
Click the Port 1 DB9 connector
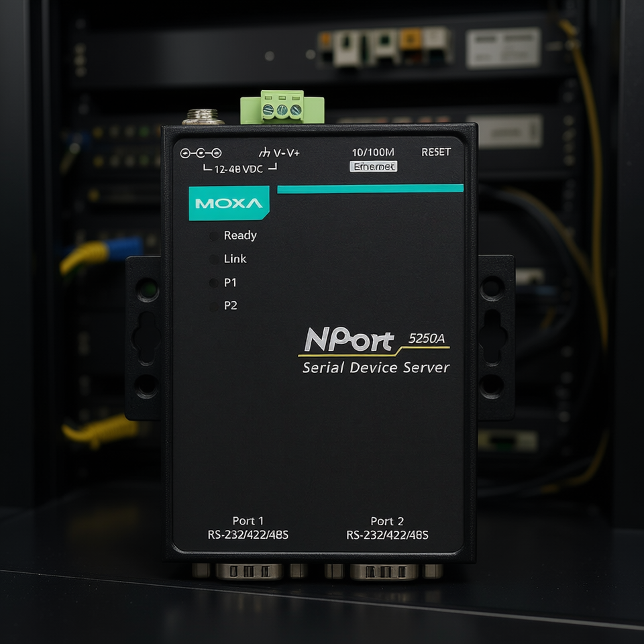click(x=250, y=571)
